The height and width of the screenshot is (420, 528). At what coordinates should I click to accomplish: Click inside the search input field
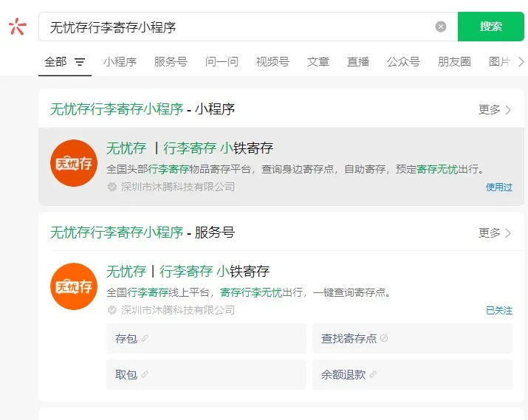[236, 27]
